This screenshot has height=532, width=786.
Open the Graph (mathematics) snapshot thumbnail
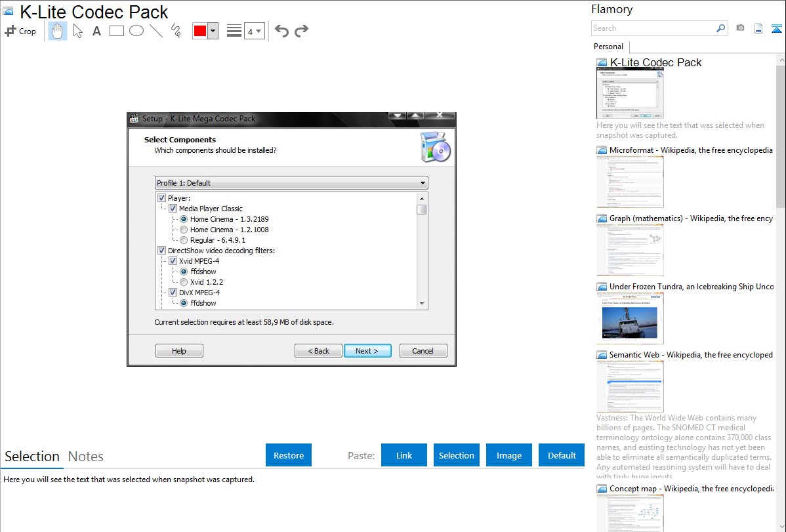[x=630, y=250]
